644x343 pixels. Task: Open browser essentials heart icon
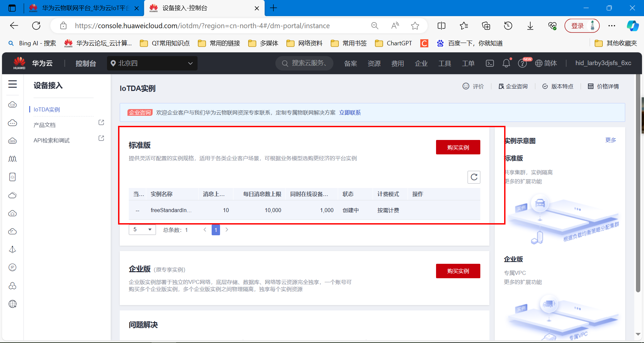[x=552, y=26]
